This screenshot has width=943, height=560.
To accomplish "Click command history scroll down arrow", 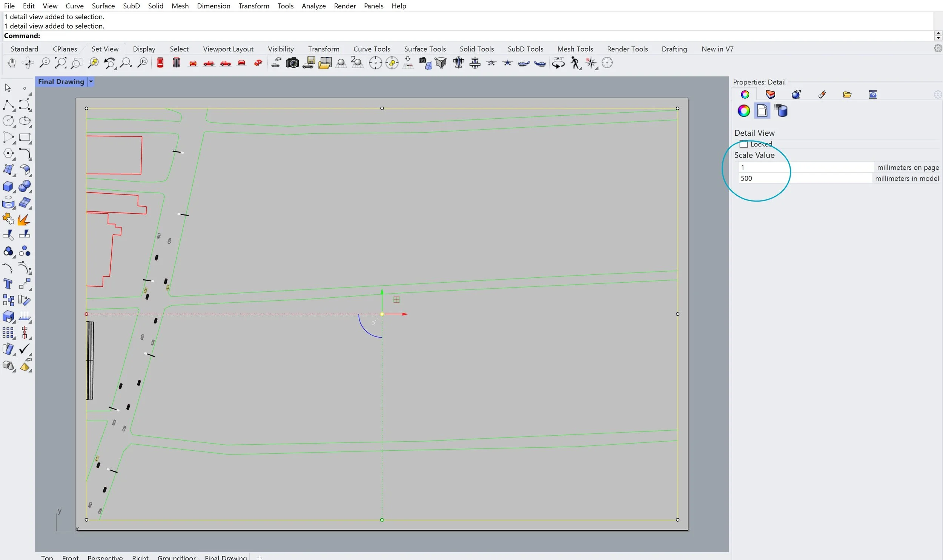I will point(938,38).
